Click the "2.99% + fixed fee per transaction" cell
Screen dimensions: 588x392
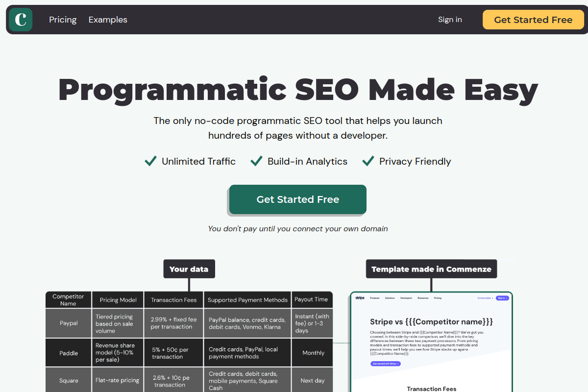pos(174,323)
